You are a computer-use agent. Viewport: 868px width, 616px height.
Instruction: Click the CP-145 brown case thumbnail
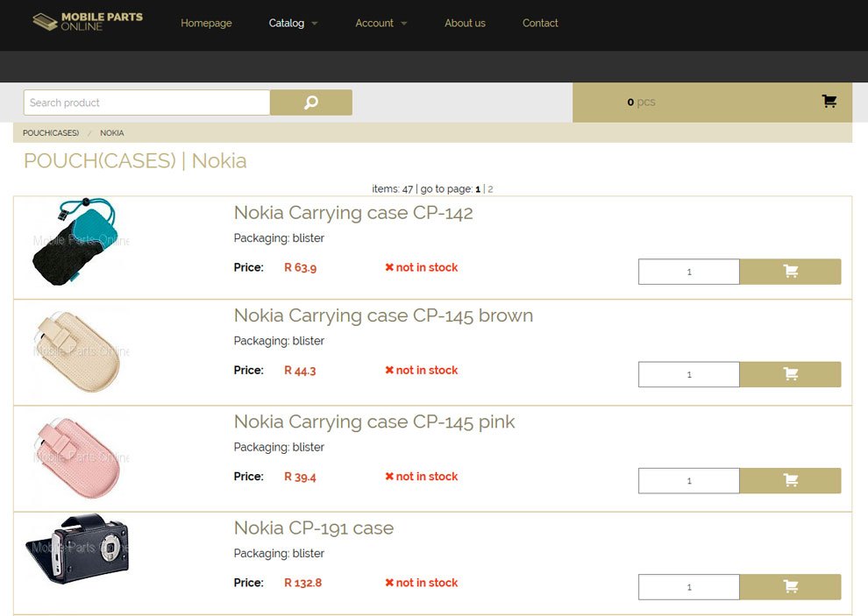(77, 350)
